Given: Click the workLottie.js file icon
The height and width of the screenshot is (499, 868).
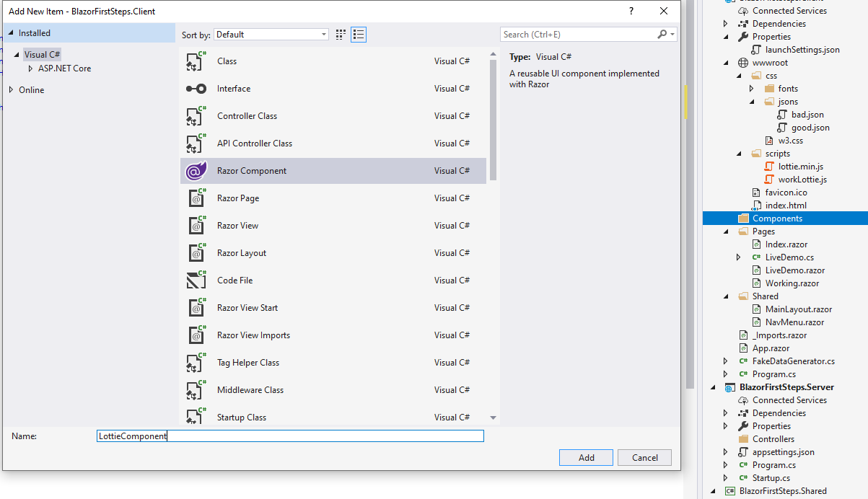Looking at the screenshot, I should [x=770, y=180].
